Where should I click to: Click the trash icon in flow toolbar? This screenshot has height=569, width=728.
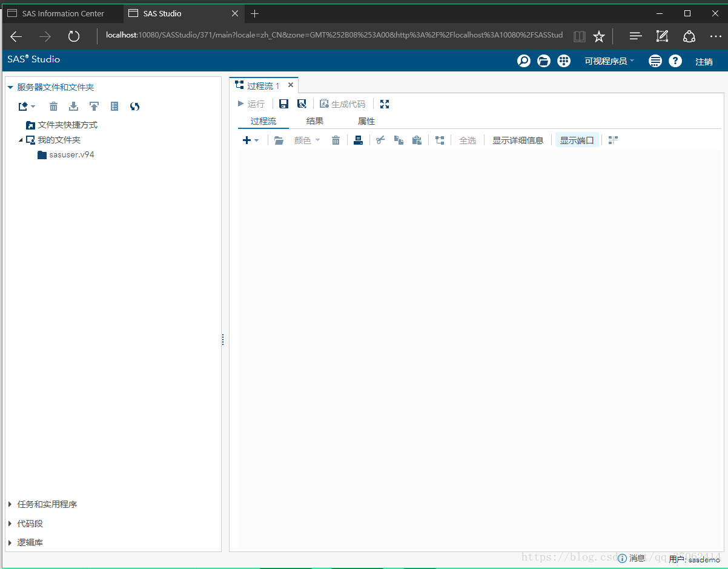[336, 140]
